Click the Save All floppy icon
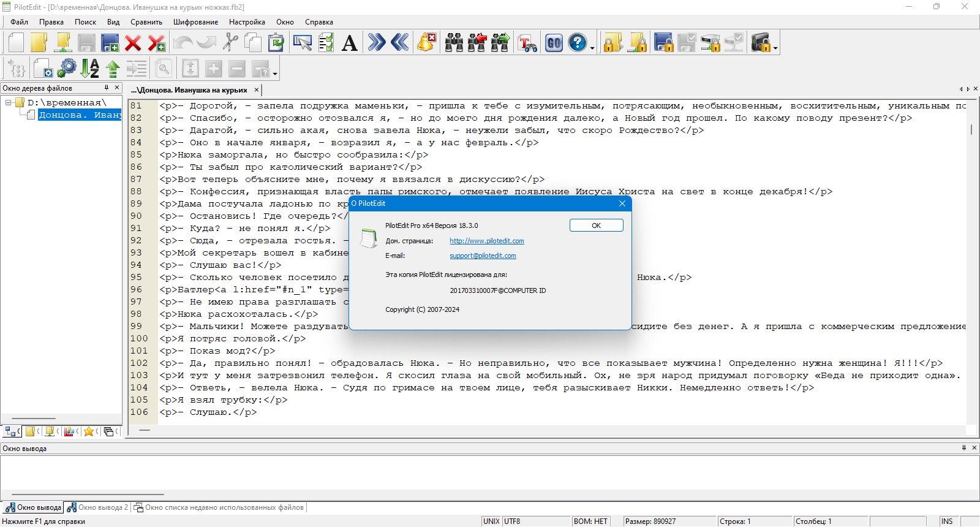This screenshot has width=980, height=527. click(x=110, y=43)
